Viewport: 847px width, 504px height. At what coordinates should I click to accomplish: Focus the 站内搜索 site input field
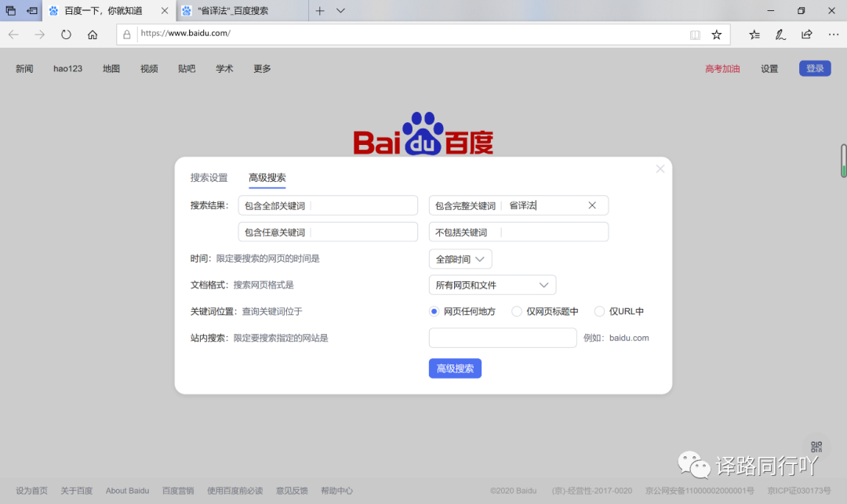(503, 338)
